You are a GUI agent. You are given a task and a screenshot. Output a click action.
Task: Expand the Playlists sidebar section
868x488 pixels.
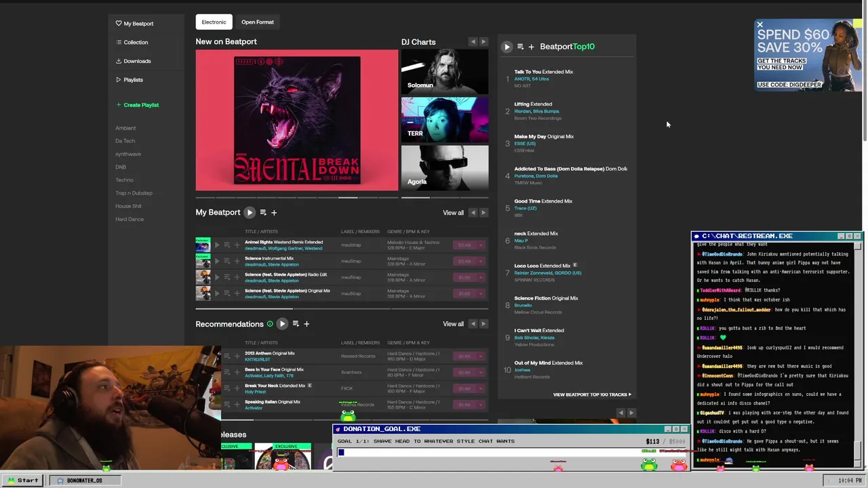click(130, 80)
